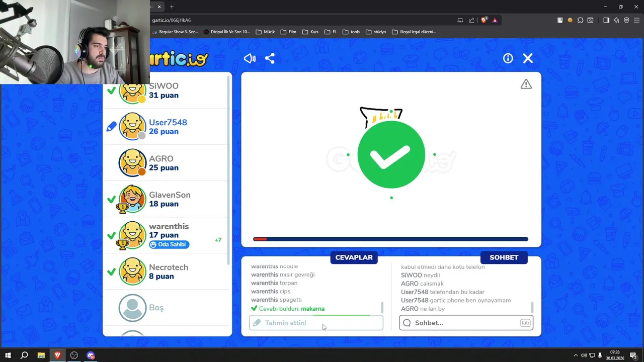Open the stüdyo bookmark folder
Image resolution: width=644 pixels, height=362 pixels.
pyautogui.click(x=375, y=32)
